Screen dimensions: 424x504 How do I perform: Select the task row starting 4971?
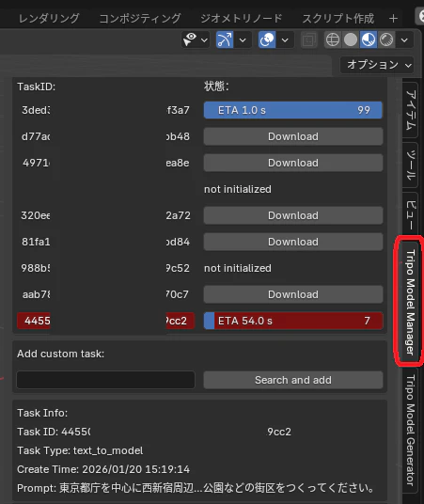(x=105, y=163)
